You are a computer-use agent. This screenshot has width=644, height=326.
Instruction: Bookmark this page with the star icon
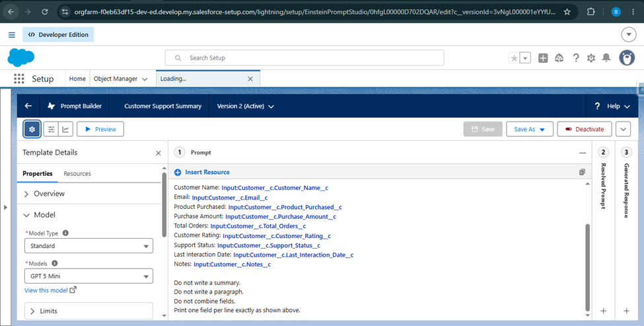tap(567, 12)
